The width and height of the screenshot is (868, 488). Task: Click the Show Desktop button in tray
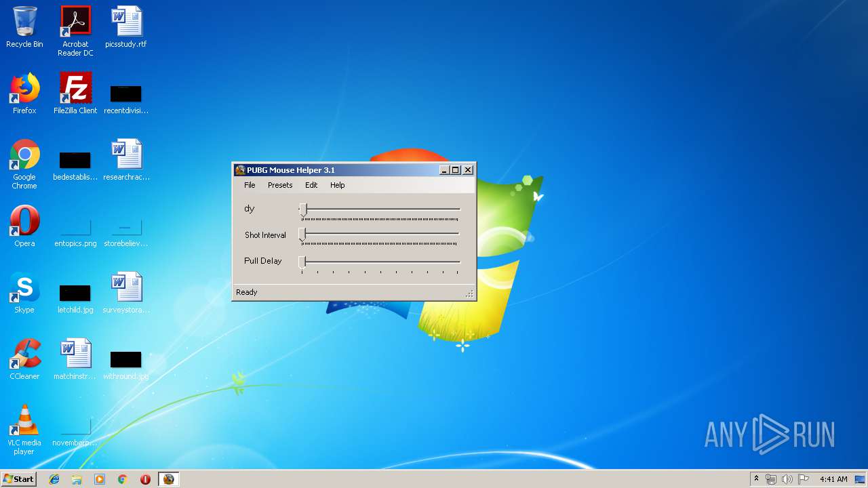click(x=861, y=479)
